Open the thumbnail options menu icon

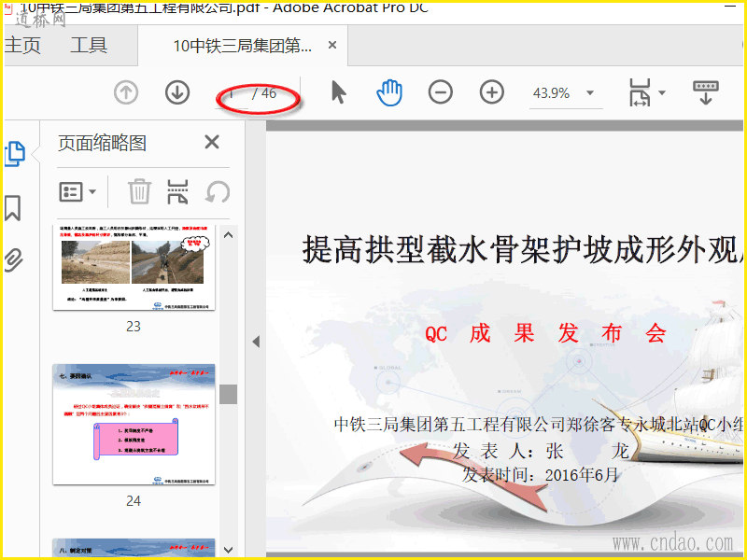pos(71,192)
